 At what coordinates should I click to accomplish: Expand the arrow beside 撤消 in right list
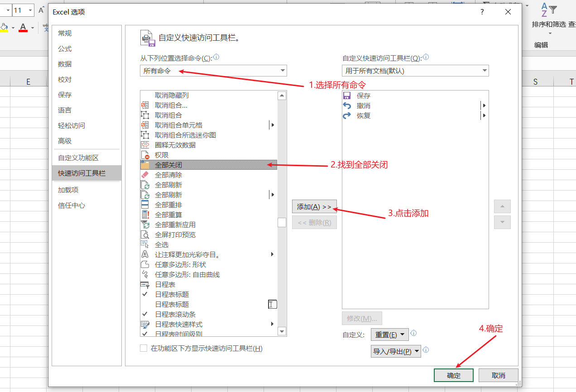485,105
